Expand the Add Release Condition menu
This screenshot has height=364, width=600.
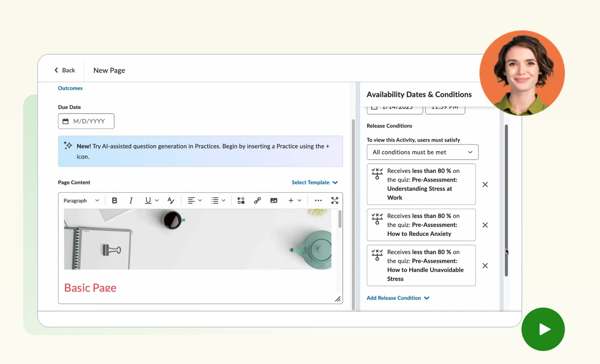398,298
